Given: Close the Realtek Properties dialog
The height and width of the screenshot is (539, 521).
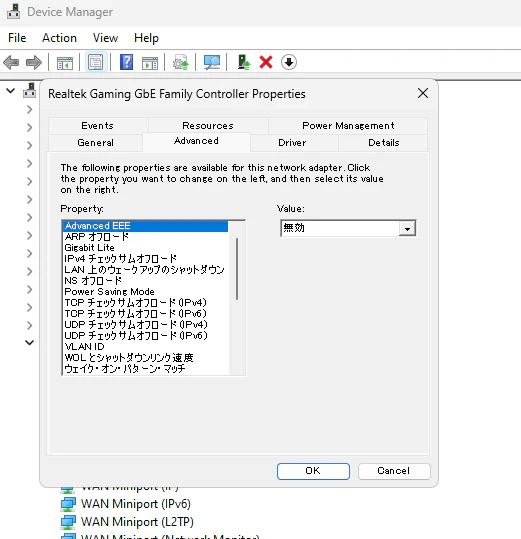Looking at the screenshot, I should pos(423,93).
